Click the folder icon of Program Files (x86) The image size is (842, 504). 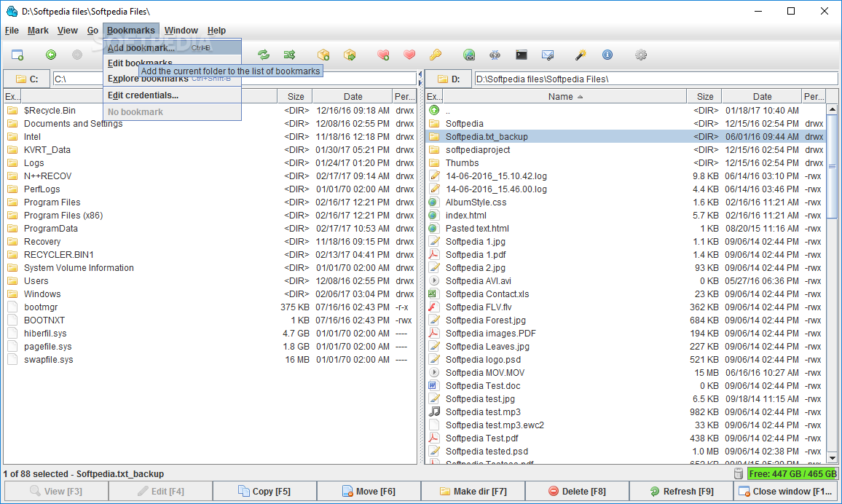(x=12, y=216)
